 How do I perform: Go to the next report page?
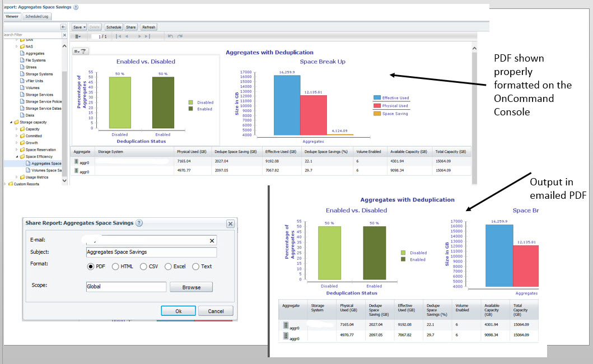point(139,36)
